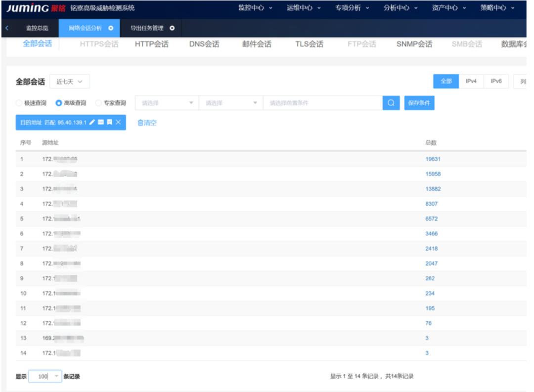Remove the 目的地址 filter tag with X
Viewport: 534px width, 392px height.
(118, 122)
